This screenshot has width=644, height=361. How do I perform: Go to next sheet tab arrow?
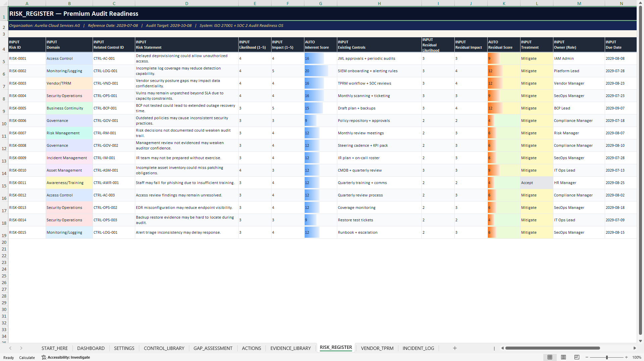[x=21, y=348]
